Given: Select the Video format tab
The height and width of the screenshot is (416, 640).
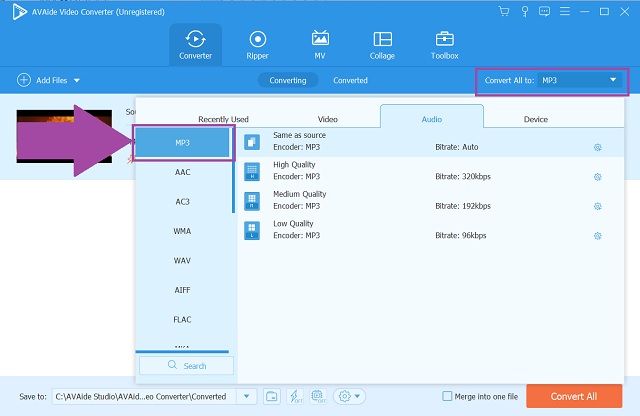Looking at the screenshot, I should pos(327,119).
